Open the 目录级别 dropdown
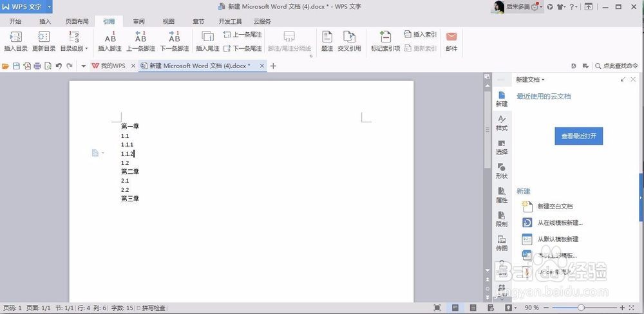 [74, 41]
